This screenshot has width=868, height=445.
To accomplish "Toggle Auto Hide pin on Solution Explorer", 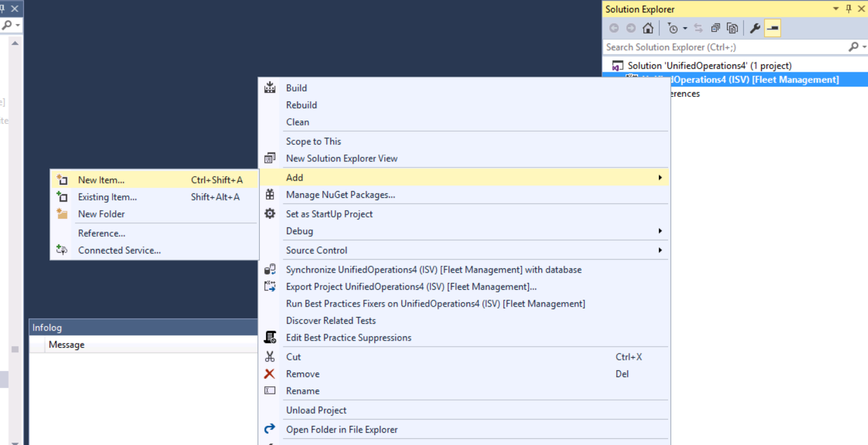I will [x=848, y=9].
